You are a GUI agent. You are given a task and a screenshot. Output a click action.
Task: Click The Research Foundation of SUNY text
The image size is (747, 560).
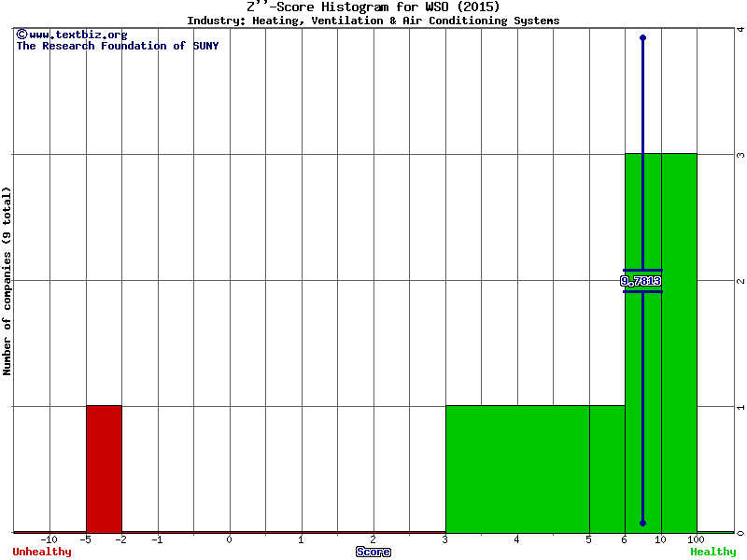tap(117, 46)
